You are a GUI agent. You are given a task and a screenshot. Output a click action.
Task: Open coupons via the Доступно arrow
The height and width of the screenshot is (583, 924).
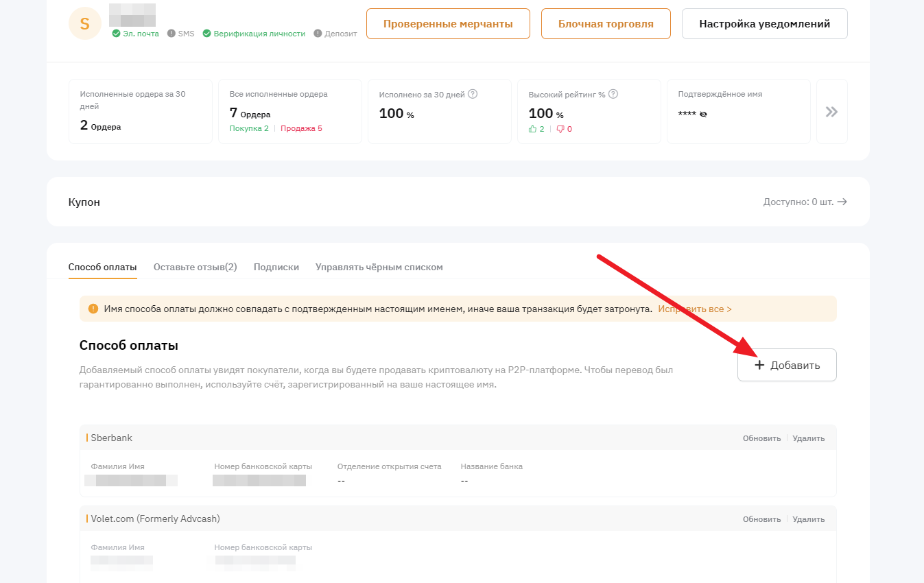coord(842,202)
